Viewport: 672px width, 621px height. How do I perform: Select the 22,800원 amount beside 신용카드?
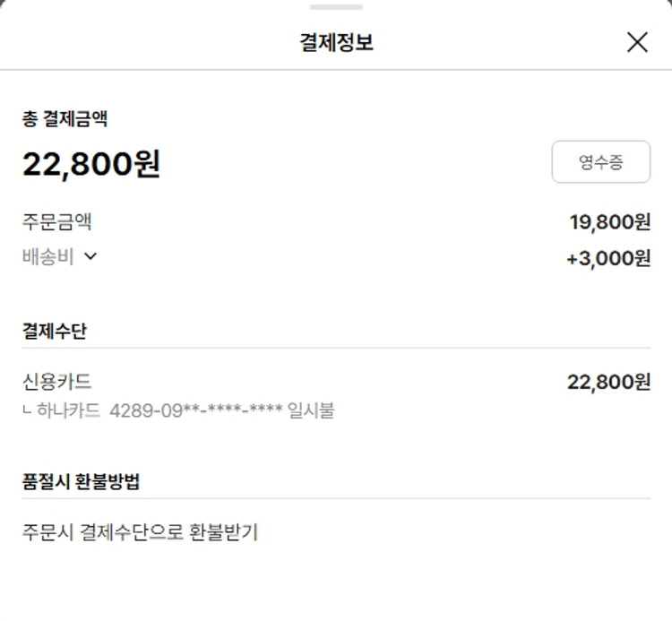click(x=609, y=383)
